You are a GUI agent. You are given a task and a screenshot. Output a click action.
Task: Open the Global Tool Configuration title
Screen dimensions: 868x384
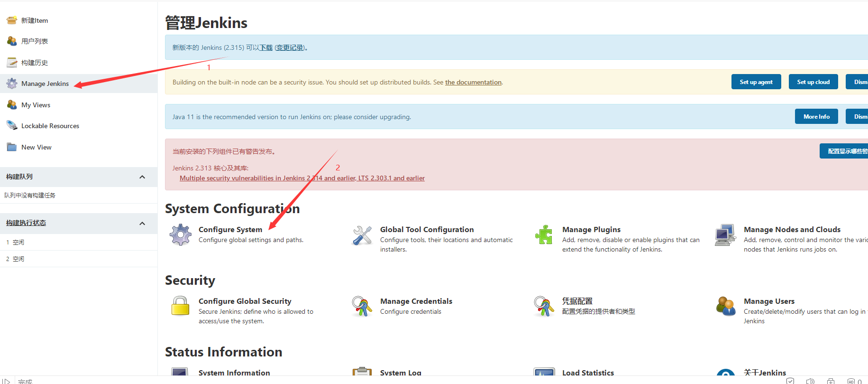point(427,229)
